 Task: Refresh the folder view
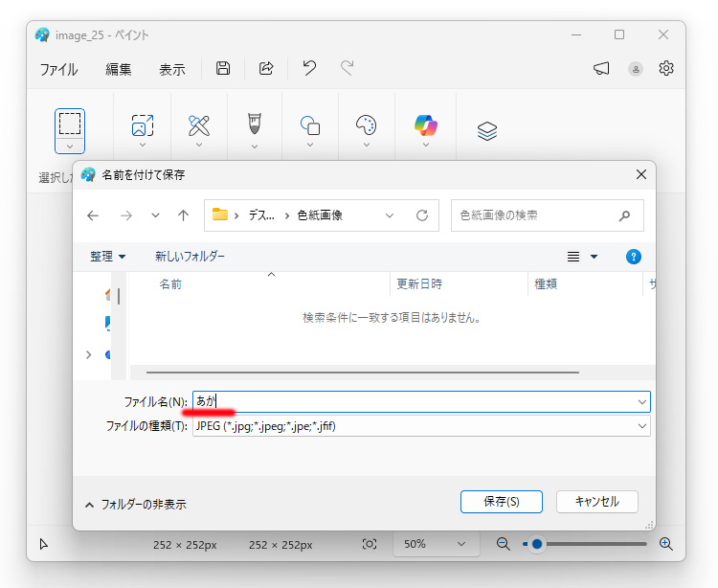point(421,215)
